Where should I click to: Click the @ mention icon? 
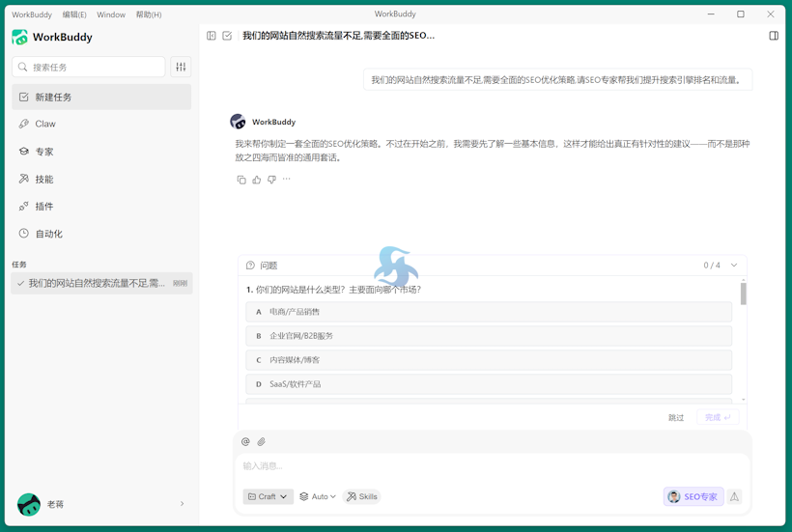(x=245, y=441)
